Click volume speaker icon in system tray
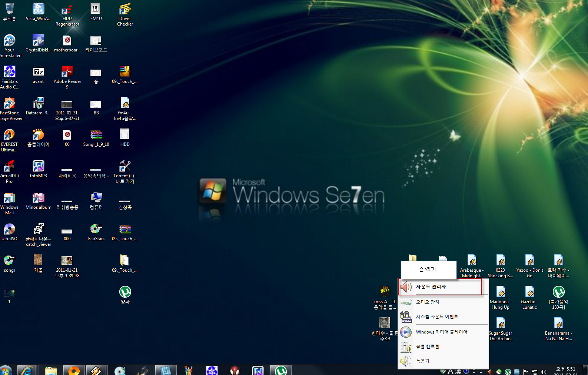 (x=544, y=372)
